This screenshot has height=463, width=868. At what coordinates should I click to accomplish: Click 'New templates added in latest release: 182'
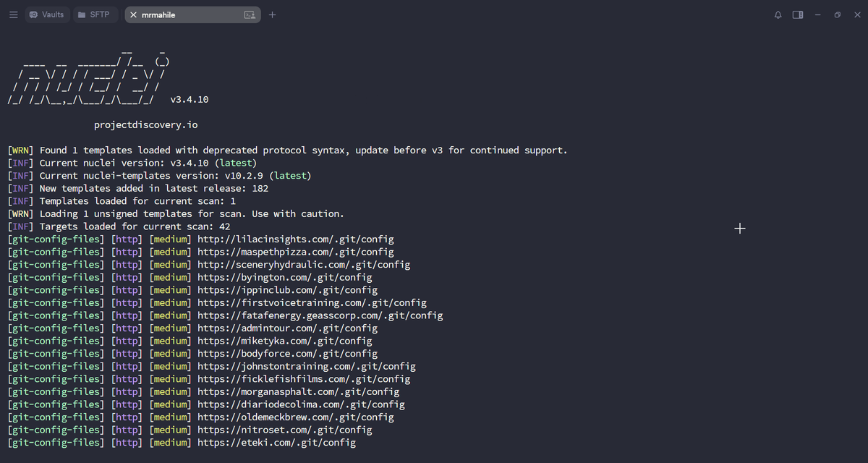[137, 188]
